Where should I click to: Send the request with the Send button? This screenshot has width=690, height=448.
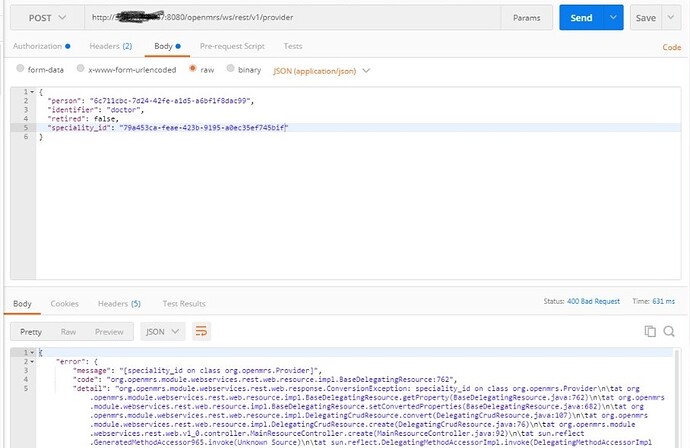pyautogui.click(x=581, y=18)
